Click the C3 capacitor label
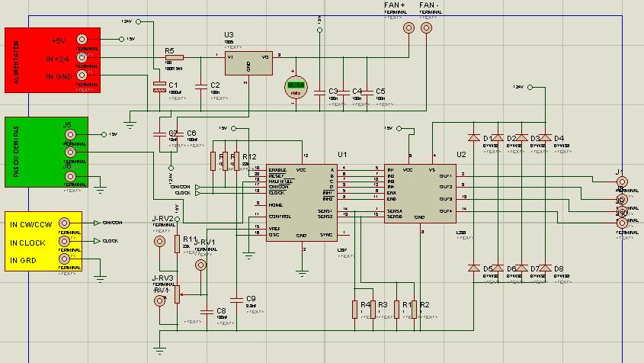This screenshot has width=644, height=363. (x=333, y=92)
